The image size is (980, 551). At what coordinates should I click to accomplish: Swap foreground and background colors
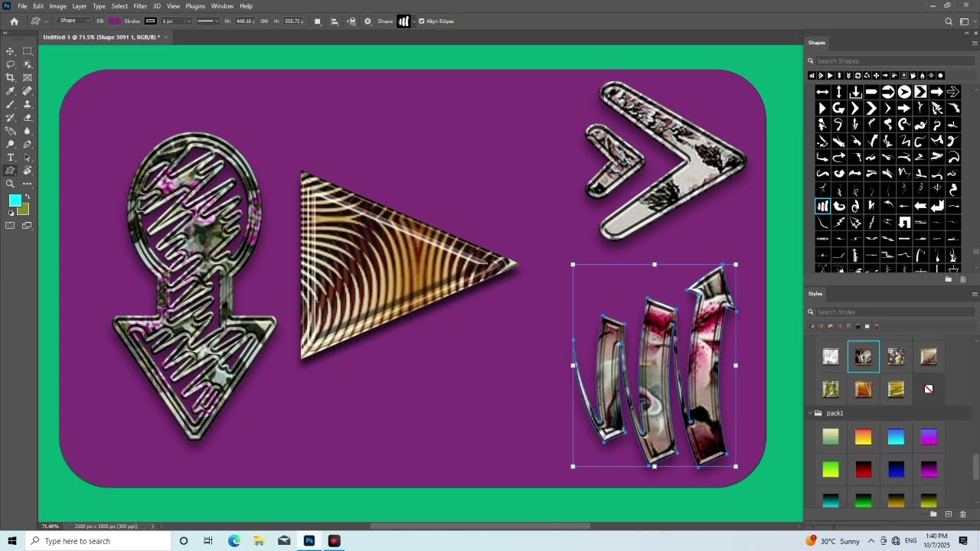[28, 197]
